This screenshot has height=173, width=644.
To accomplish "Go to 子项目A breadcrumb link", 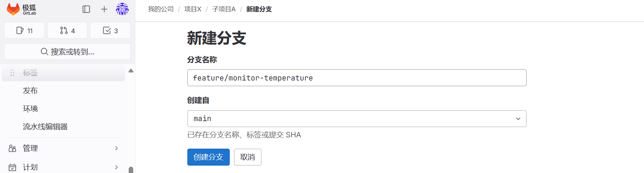I will (224, 9).
